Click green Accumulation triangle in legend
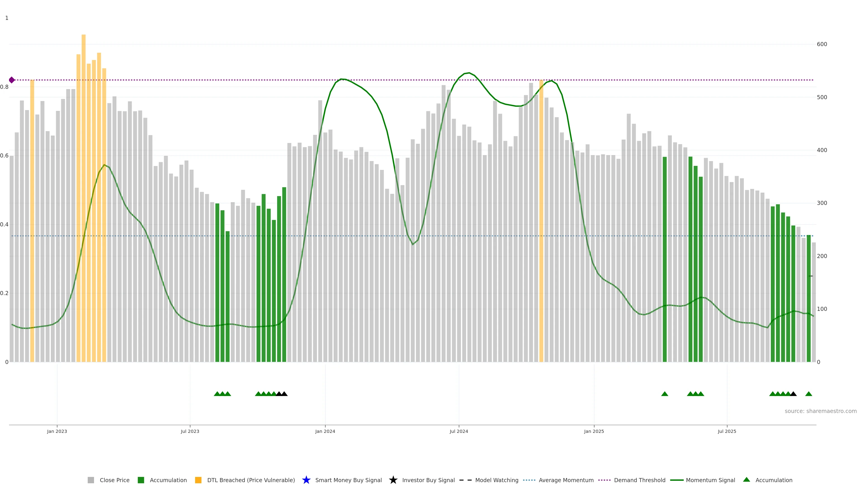Image resolution: width=868 pixels, height=488 pixels. pos(746,480)
